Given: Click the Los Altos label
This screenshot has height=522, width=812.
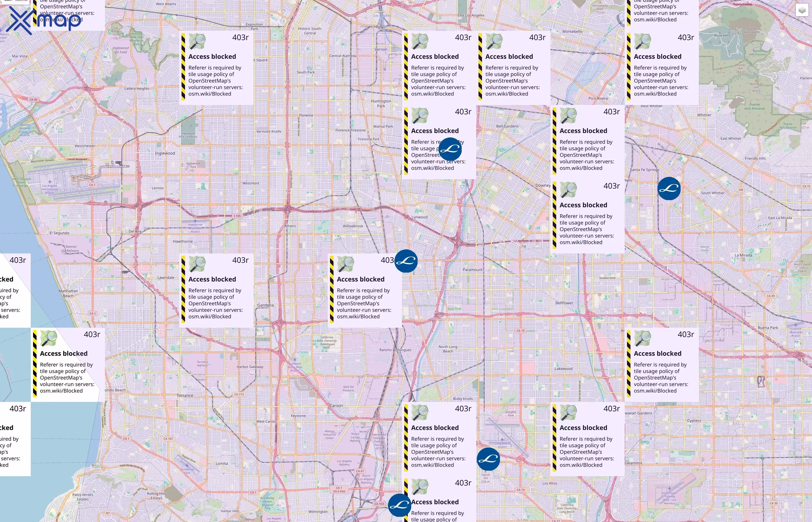Looking at the screenshot, I should (550, 483).
